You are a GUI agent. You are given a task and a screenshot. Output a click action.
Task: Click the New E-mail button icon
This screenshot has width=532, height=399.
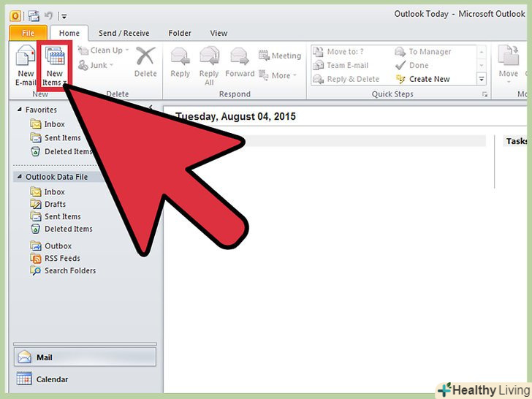[26, 56]
